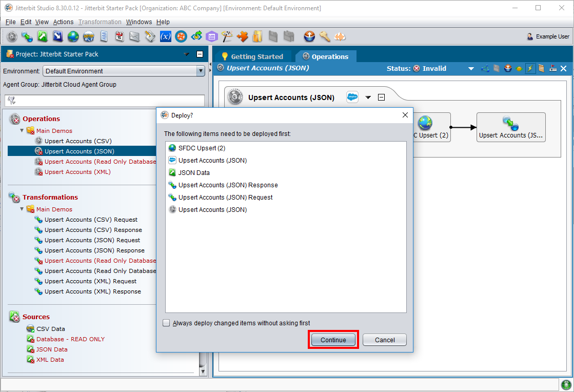The image size is (574, 392).
Task: Click the scroll log icon in operation bar
Action: [541, 68]
